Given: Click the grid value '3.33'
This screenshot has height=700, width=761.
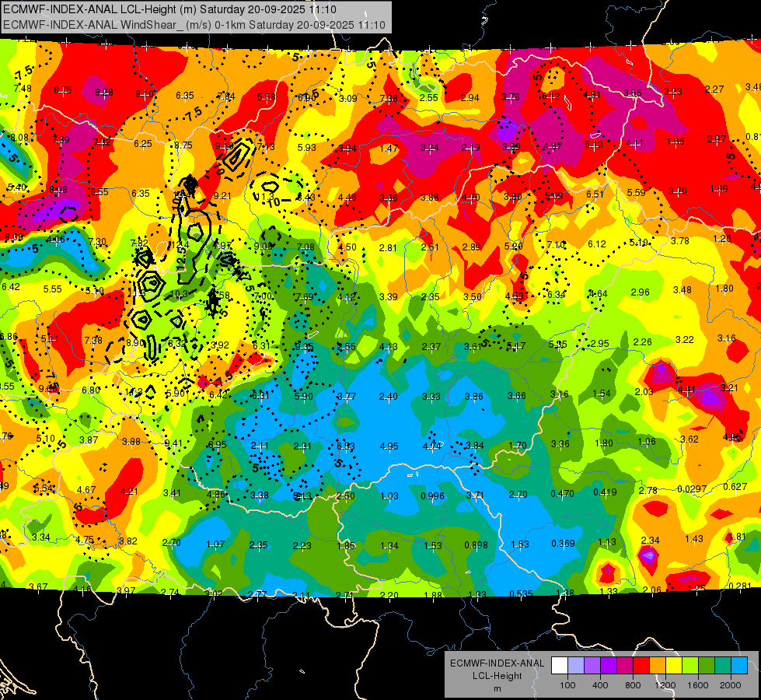Looking at the screenshot, I should coord(431,397).
